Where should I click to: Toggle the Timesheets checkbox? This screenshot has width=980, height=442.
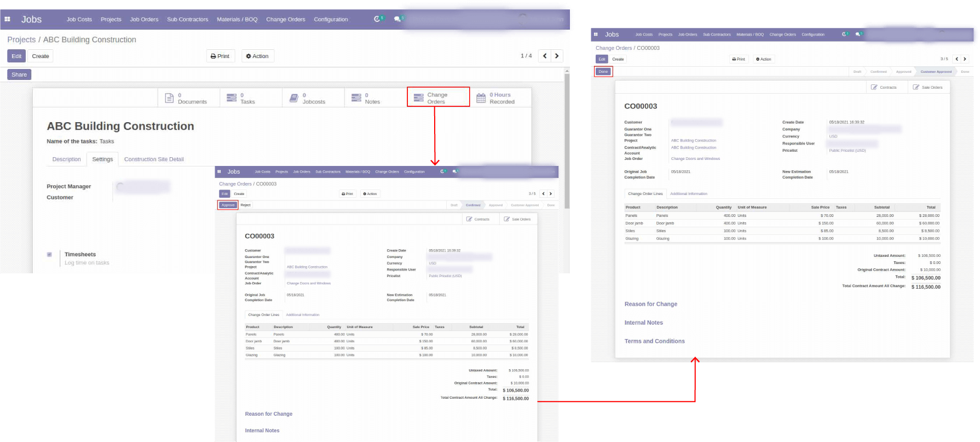coord(50,255)
